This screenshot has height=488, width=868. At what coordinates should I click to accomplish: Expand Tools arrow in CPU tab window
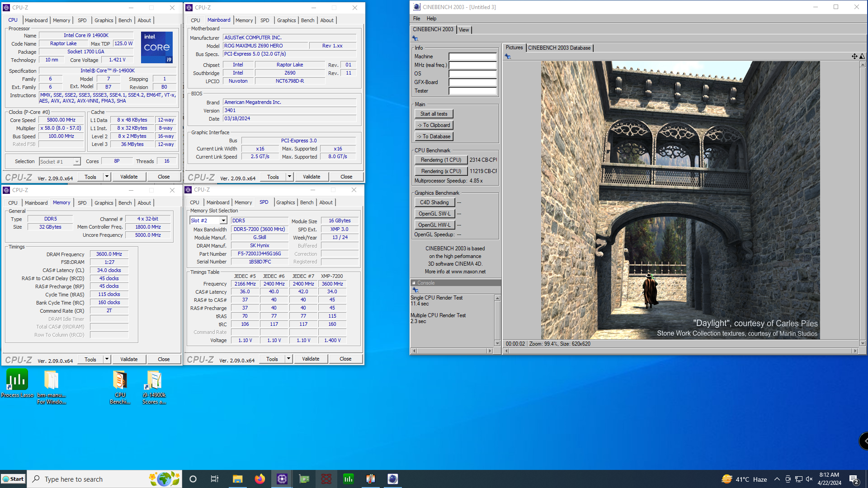[x=107, y=177]
